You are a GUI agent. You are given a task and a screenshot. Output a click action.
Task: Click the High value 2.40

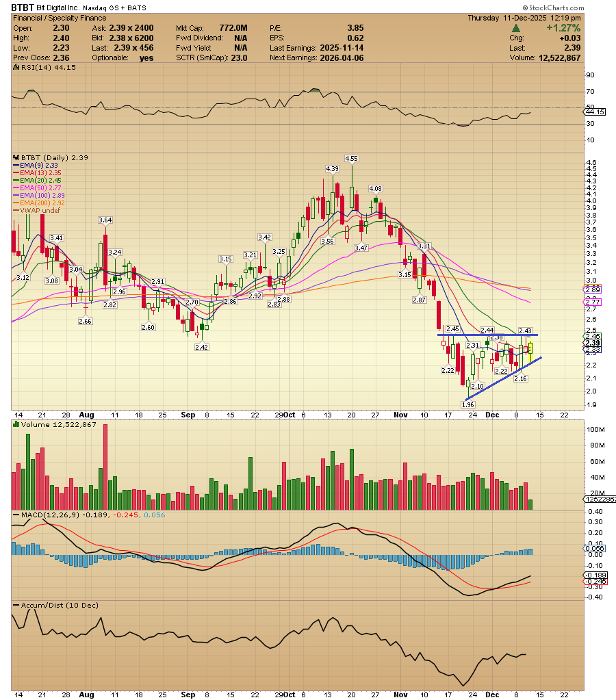coord(61,38)
